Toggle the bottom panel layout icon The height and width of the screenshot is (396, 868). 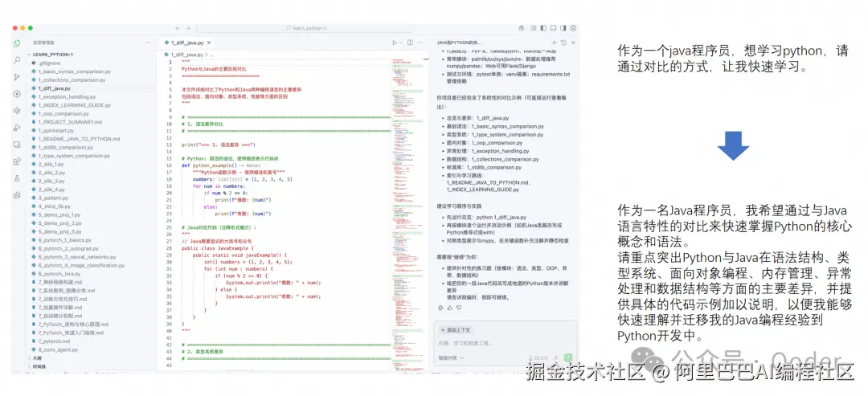[554, 28]
